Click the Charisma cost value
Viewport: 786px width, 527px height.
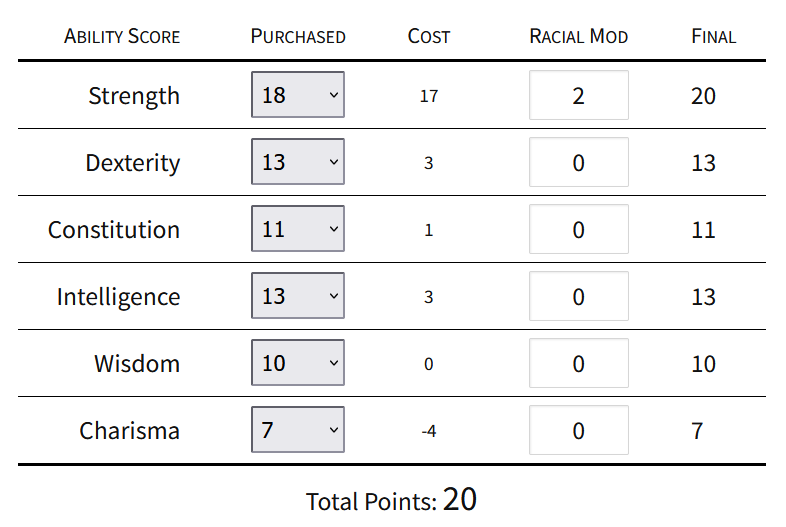point(429,432)
